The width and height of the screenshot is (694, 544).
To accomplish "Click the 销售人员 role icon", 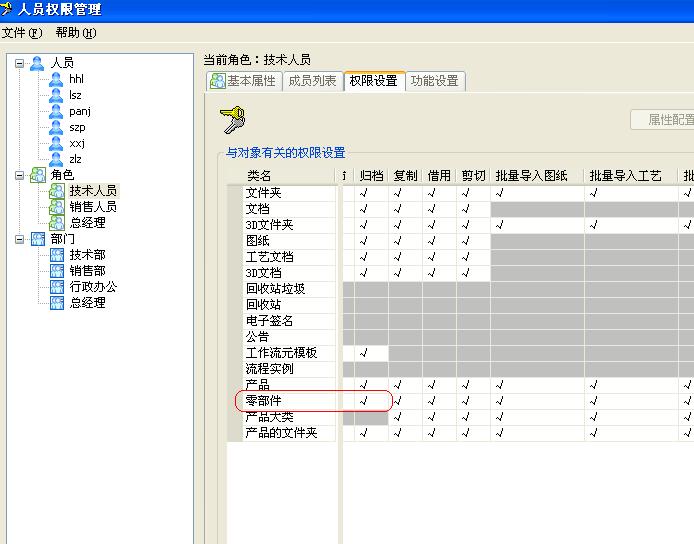I will click(x=57, y=207).
